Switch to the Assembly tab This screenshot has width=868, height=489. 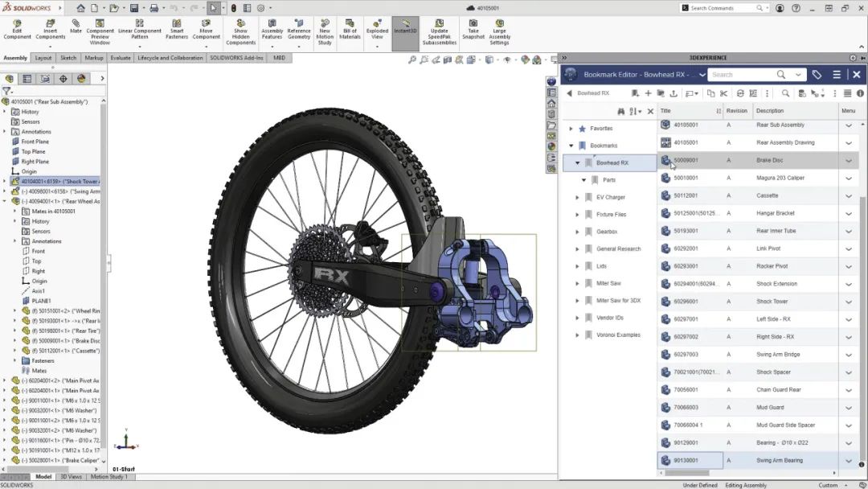pos(15,58)
